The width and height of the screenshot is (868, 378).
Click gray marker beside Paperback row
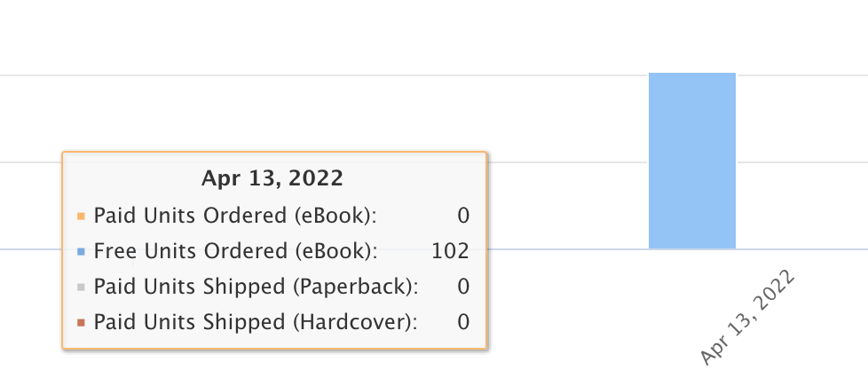[82, 287]
